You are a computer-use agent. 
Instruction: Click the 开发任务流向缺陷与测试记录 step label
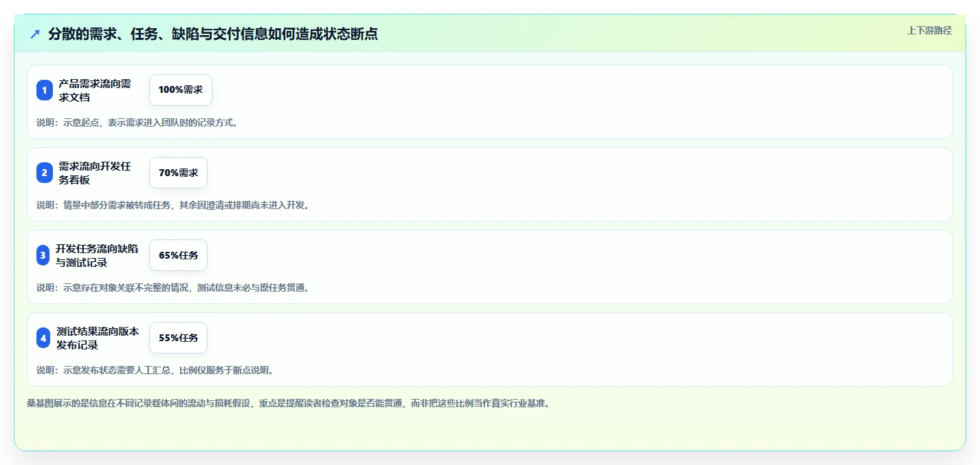pyautogui.click(x=97, y=255)
